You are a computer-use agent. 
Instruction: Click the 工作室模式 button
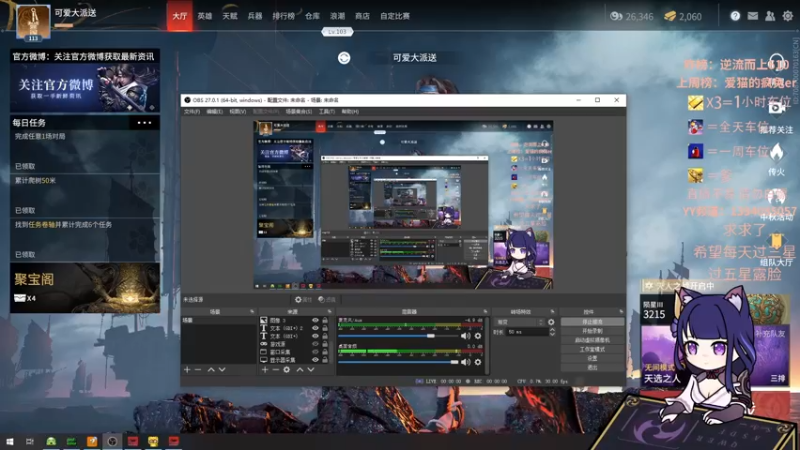592,349
